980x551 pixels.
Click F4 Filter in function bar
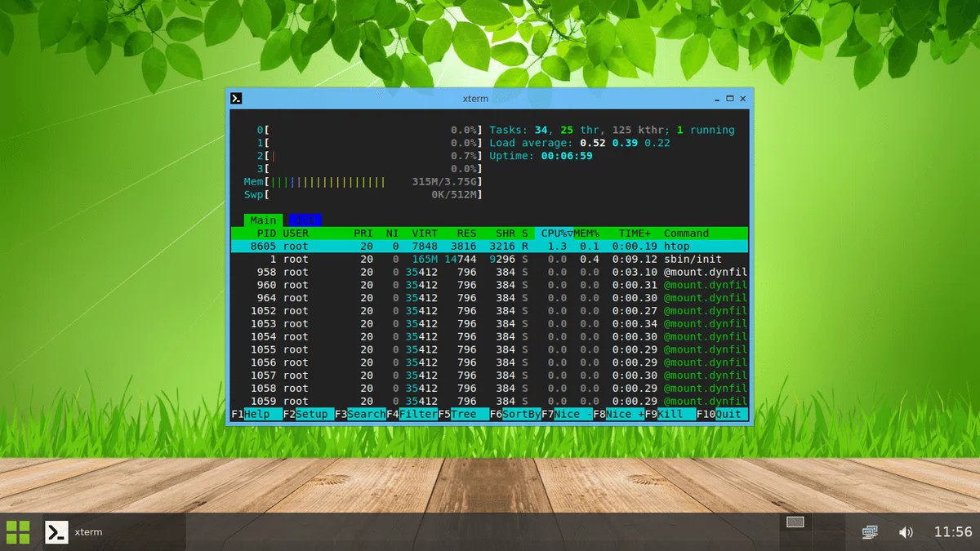(x=412, y=414)
